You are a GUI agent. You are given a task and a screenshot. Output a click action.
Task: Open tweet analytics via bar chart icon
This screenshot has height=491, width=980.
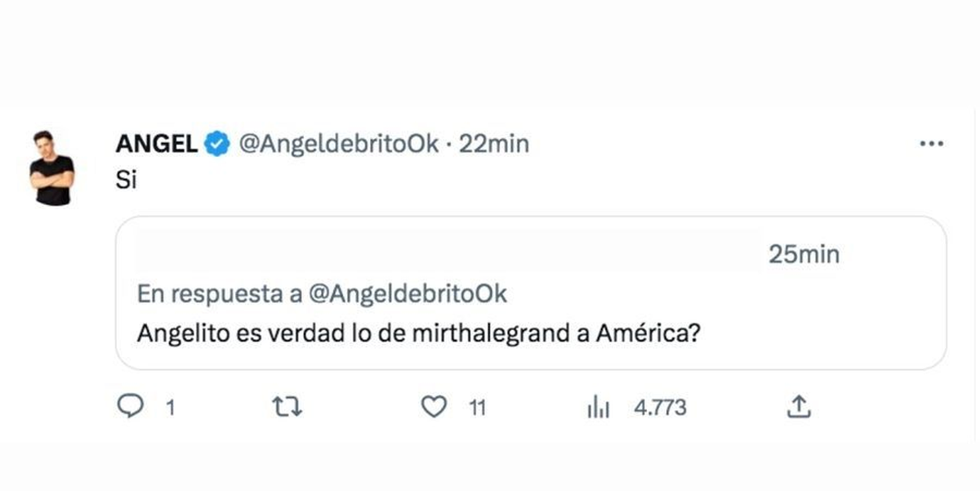(599, 406)
